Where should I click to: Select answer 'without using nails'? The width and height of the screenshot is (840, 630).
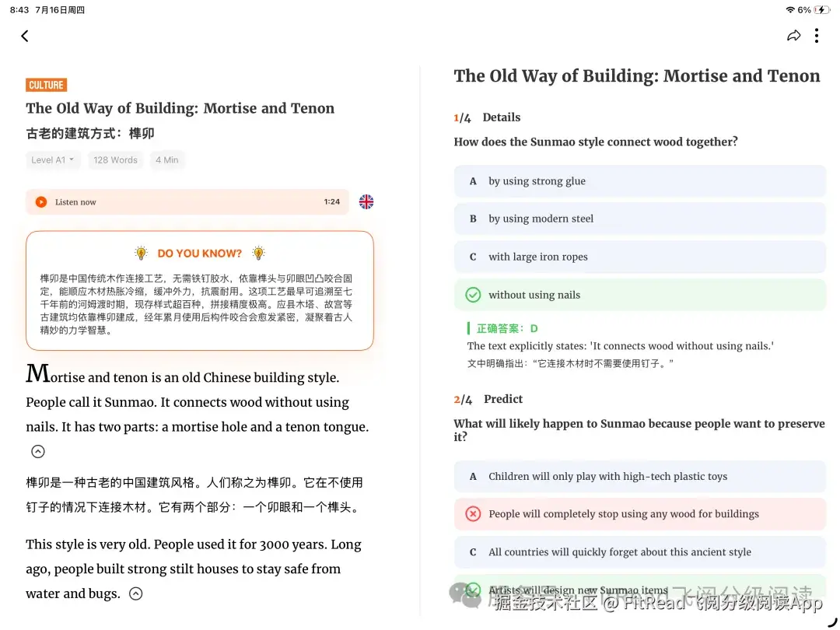[x=639, y=295]
